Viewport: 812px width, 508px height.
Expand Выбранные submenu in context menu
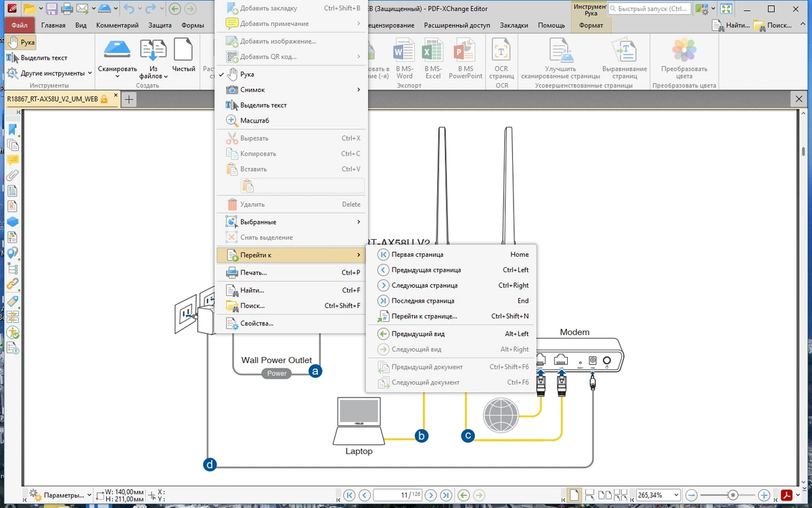[292, 221]
